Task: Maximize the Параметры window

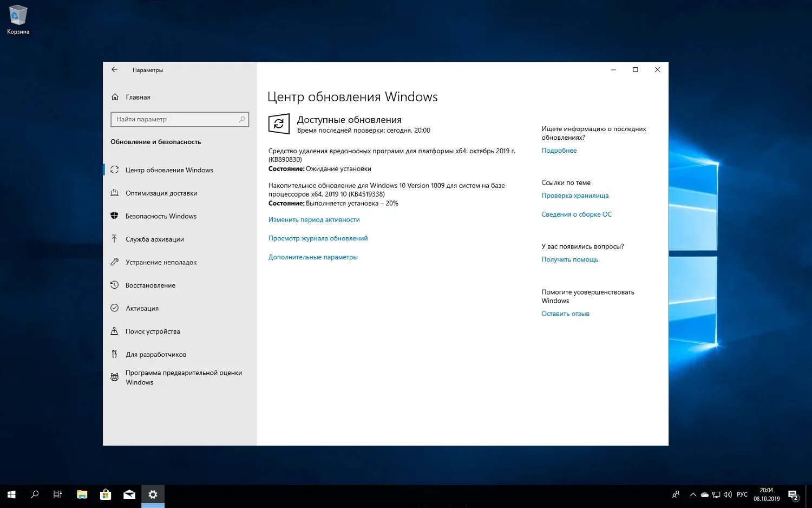Action: point(636,70)
